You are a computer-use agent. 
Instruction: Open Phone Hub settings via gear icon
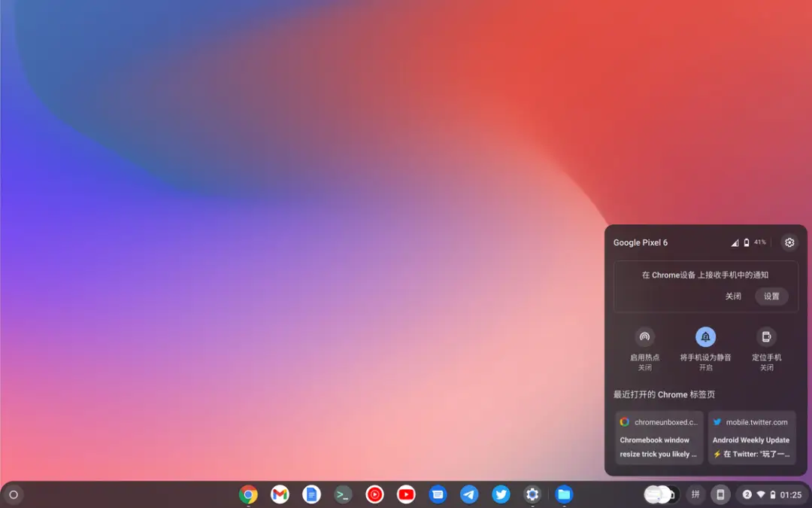point(789,242)
